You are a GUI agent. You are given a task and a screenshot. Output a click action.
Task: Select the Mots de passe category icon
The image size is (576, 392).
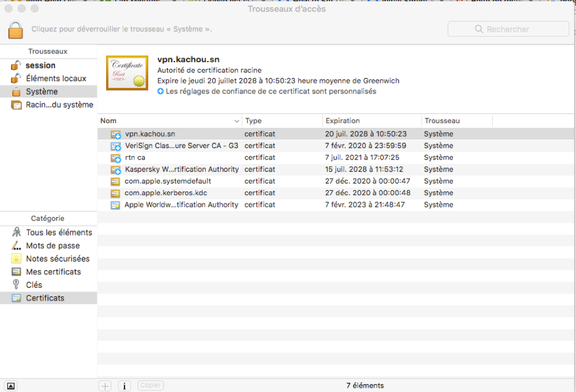(x=16, y=245)
